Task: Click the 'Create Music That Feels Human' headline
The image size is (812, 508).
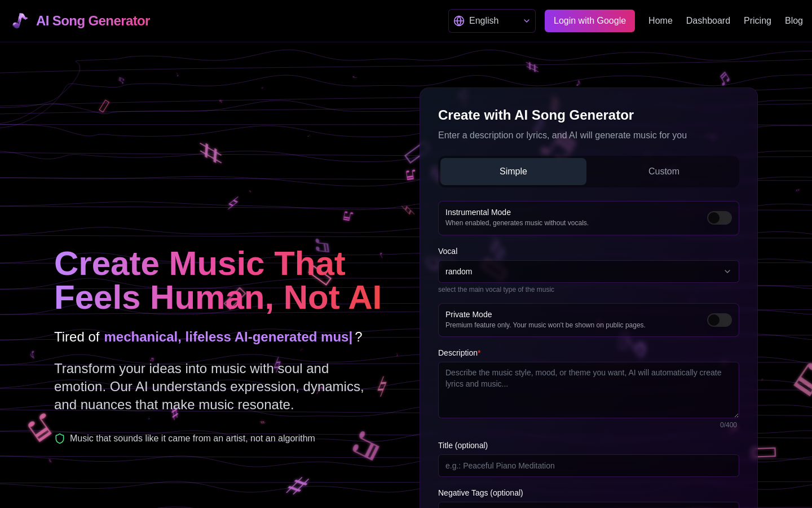Action: (x=218, y=281)
